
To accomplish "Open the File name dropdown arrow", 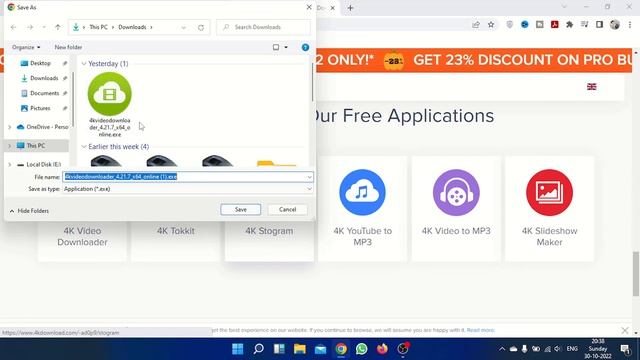I will coord(309,177).
